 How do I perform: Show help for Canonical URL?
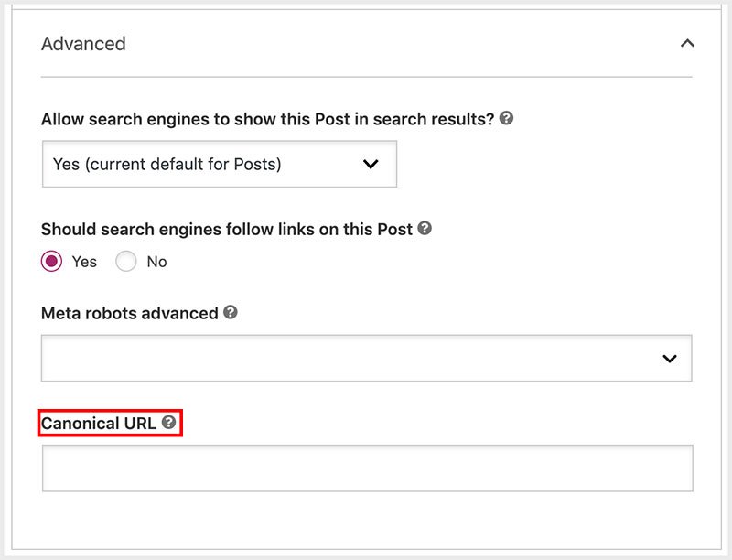[x=168, y=422]
